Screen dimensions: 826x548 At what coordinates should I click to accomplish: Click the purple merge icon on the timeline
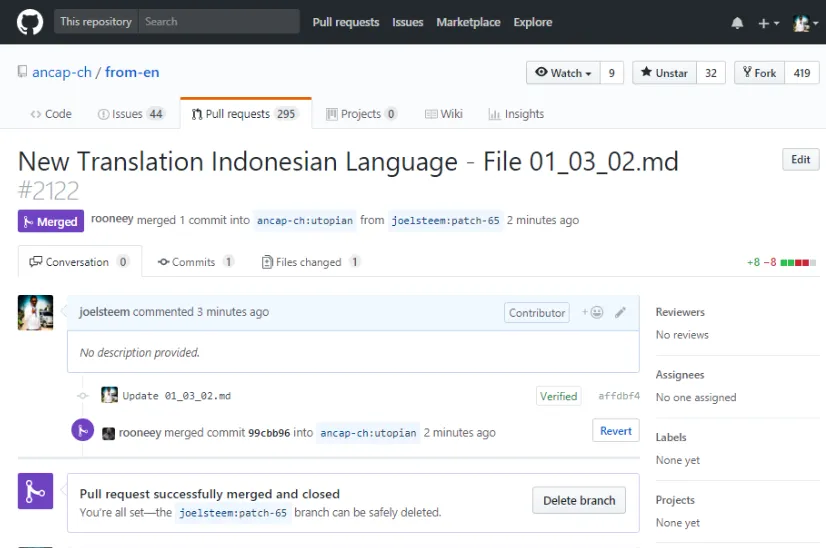pyautogui.click(x=83, y=430)
